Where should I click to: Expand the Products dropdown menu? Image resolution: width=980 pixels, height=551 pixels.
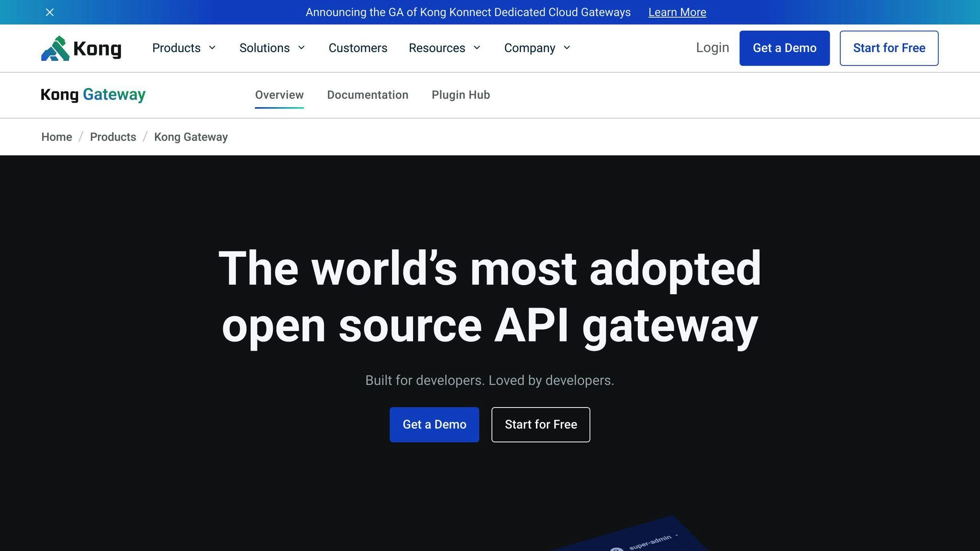[184, 48]
